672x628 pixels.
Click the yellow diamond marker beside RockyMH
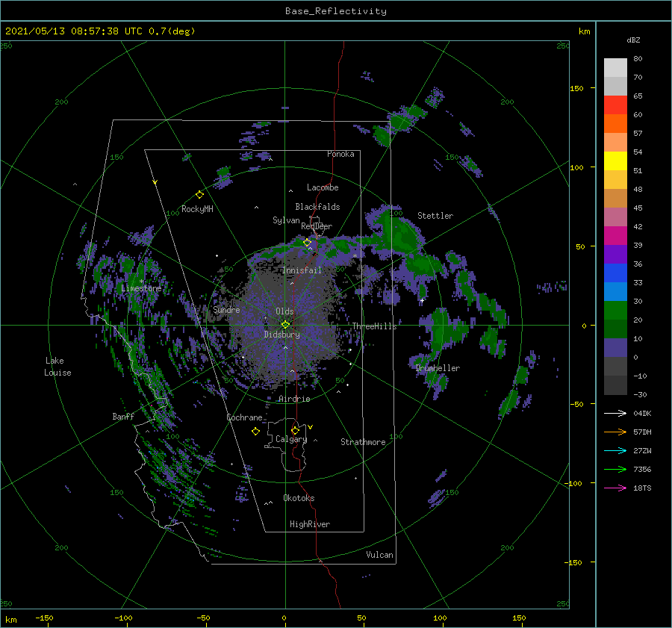(x=199, y=195)
